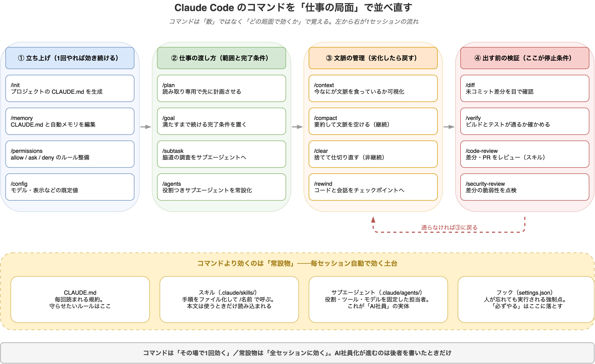The width and height of the screenshot is (595, 364).
Task: Select the /rewind checkpoint card
Action: coord(373,187)
